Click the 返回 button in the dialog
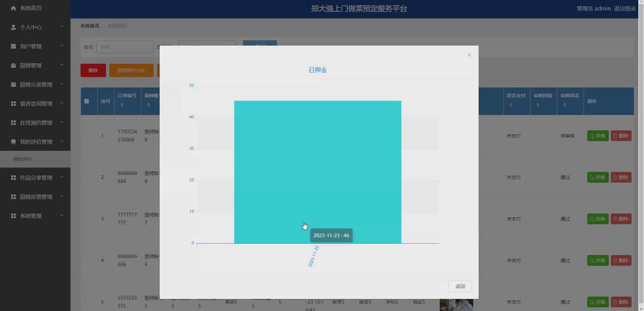The image size is (644, 311). point(460,286)
